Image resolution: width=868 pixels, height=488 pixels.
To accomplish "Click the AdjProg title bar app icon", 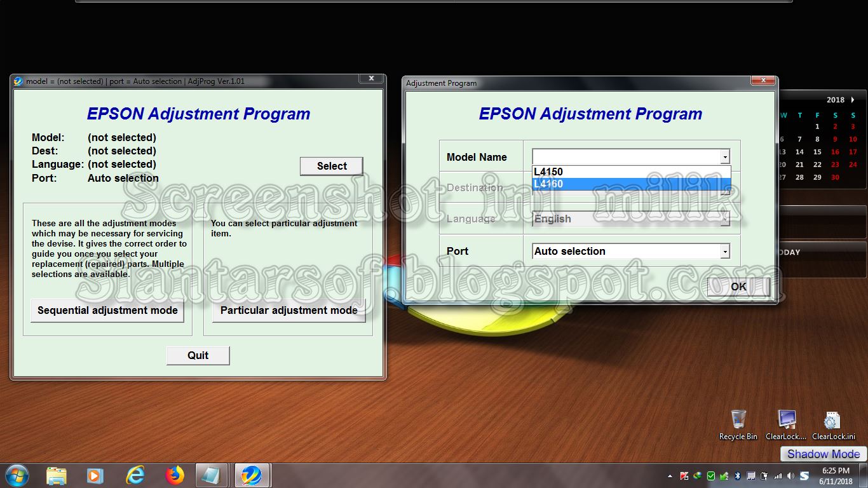I will tap(18, 81).
